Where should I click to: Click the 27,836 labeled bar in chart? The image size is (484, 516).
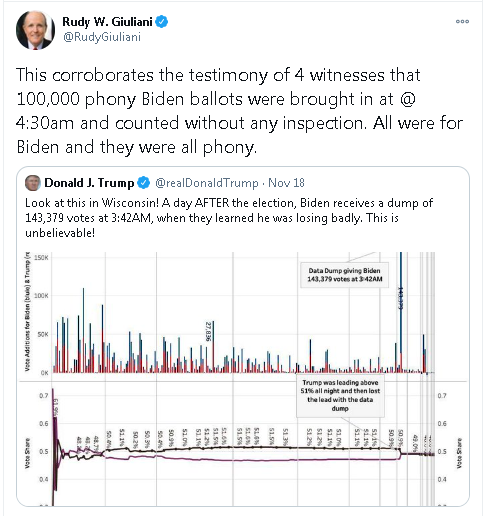[x=213, y=347]
